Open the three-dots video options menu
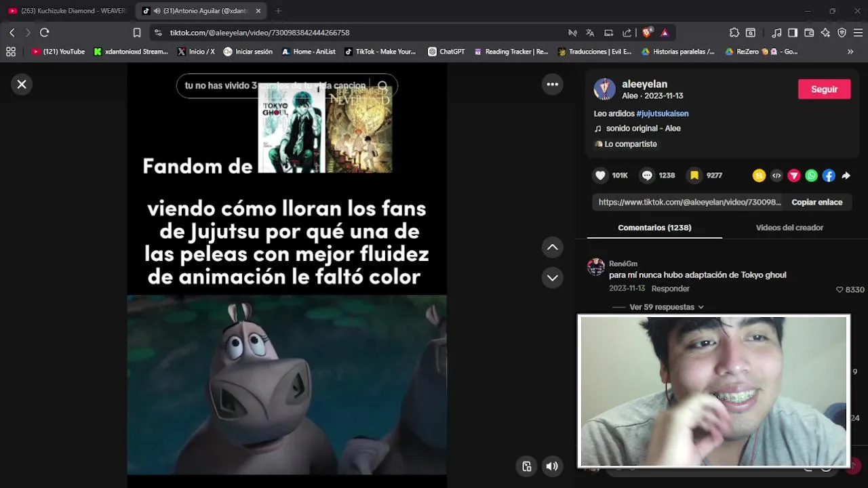 point(552,84)
